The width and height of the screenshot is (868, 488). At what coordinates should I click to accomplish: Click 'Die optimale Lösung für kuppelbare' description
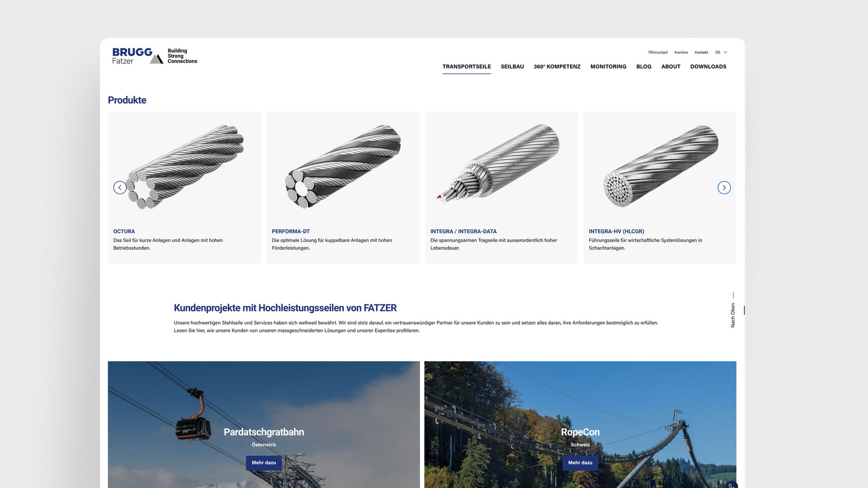[332, 244]
